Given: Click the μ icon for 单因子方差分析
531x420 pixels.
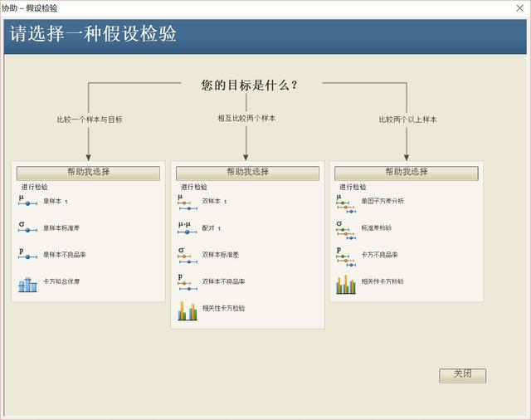Looking at the screenshot, I should (x=346, y=204).
